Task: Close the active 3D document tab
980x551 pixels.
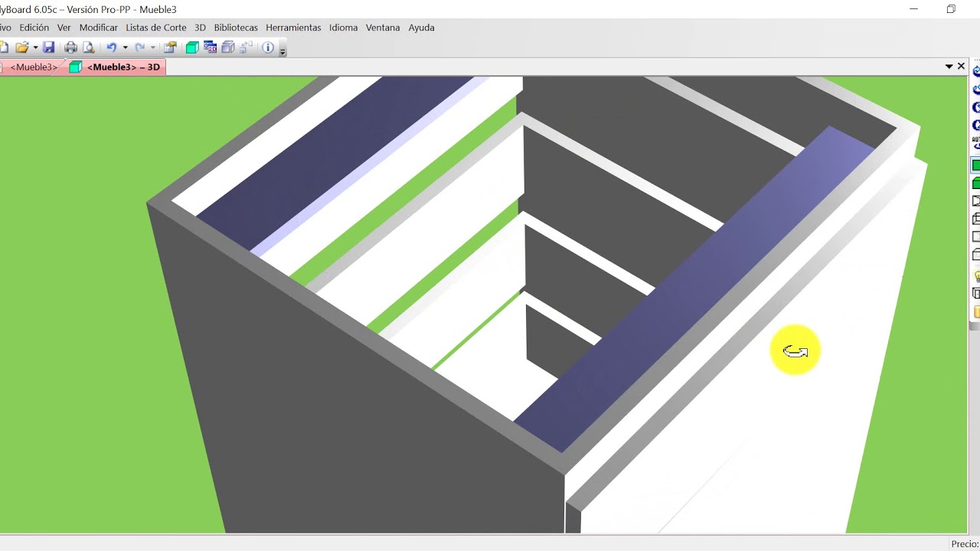Action: tap(962, 67)
